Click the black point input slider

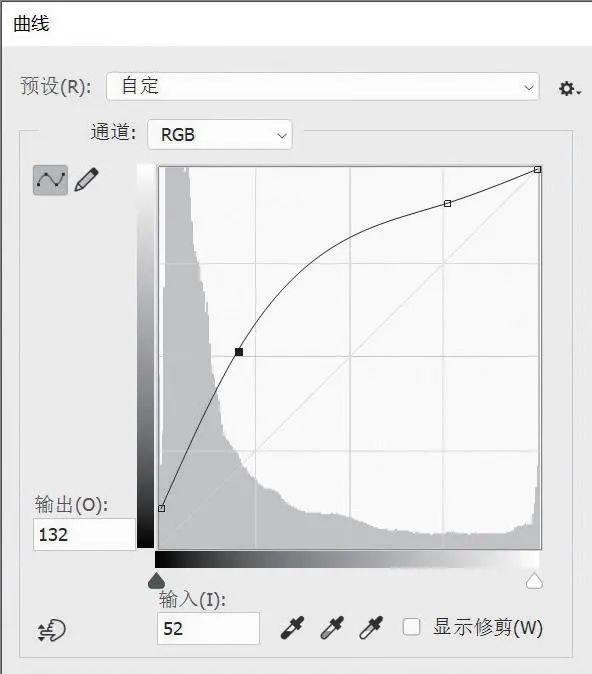156,580
